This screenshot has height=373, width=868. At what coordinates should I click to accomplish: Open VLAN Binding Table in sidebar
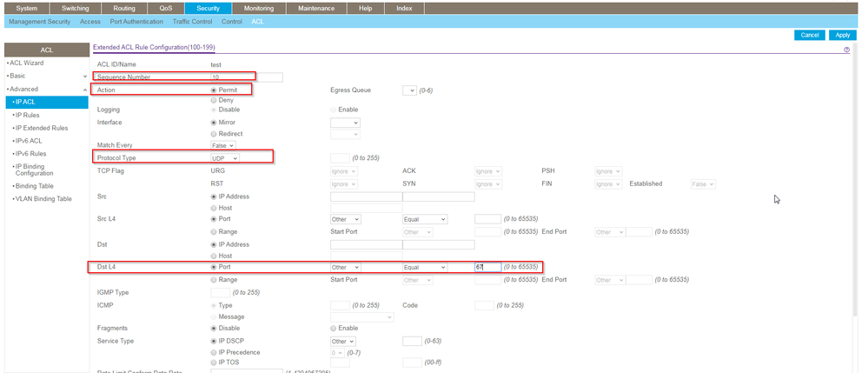(43, 198)
